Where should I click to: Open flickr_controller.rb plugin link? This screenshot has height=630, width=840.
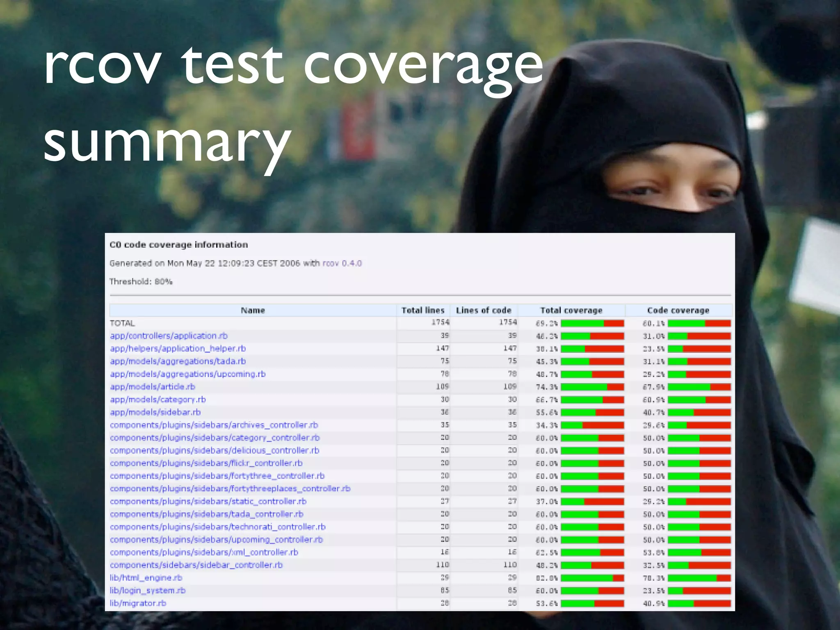tap(206, 463)
